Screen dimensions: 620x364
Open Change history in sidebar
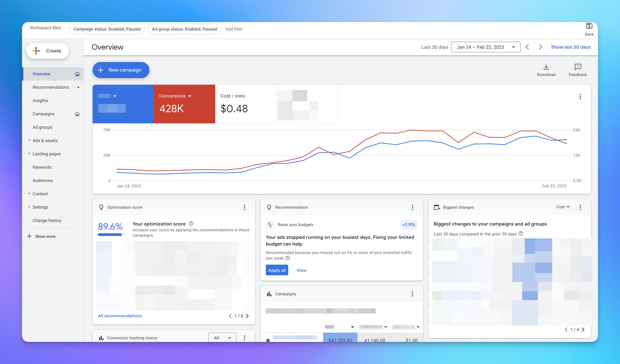pyautogui.click(x=47, y=220)
